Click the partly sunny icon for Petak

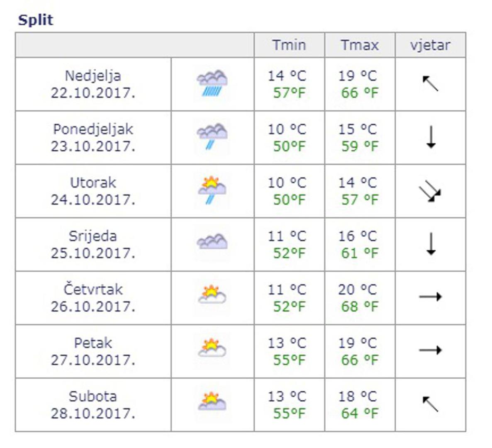click(x=212, y=348)
